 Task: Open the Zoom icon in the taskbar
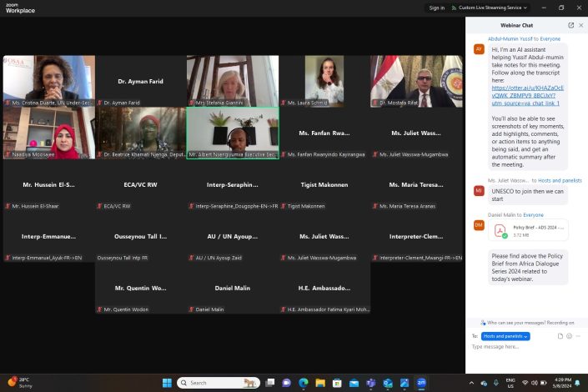tap(422, 383)
